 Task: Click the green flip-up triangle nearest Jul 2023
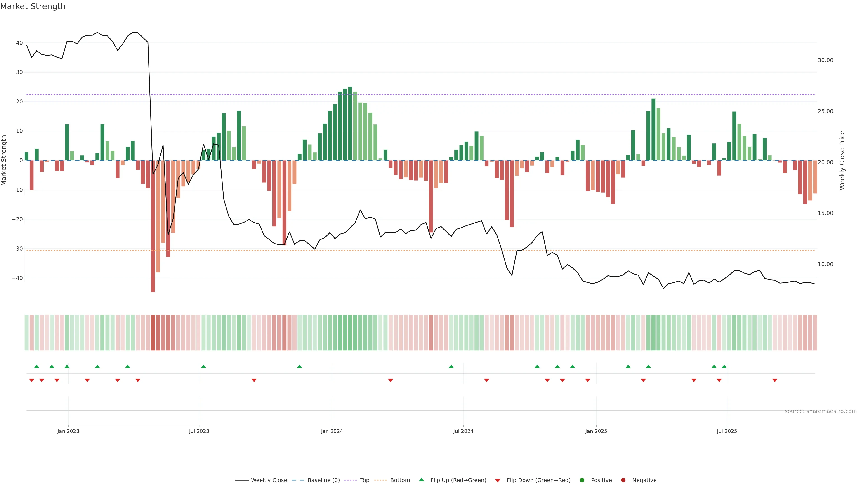tap(203, 366)
